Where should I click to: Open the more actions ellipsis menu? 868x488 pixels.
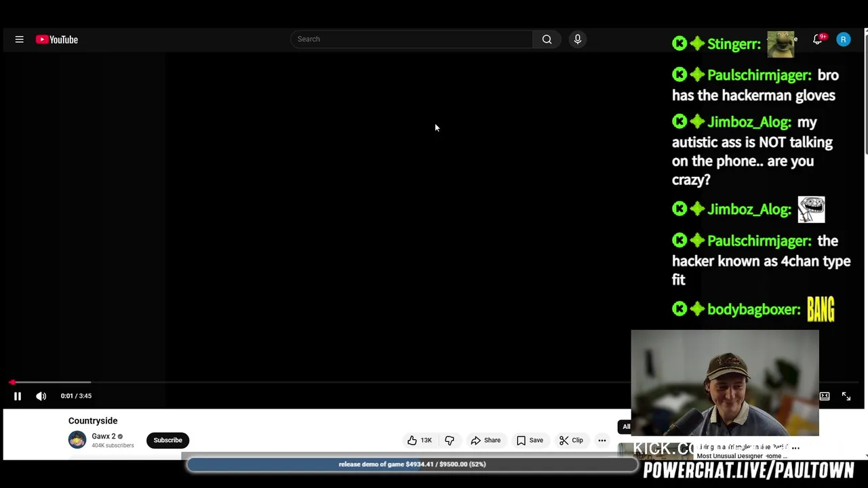click(601, 441)
